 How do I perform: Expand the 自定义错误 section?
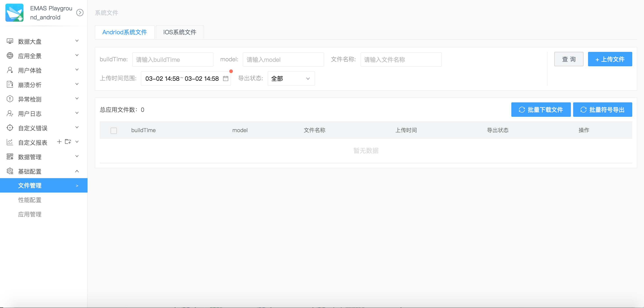click(77, 127)
